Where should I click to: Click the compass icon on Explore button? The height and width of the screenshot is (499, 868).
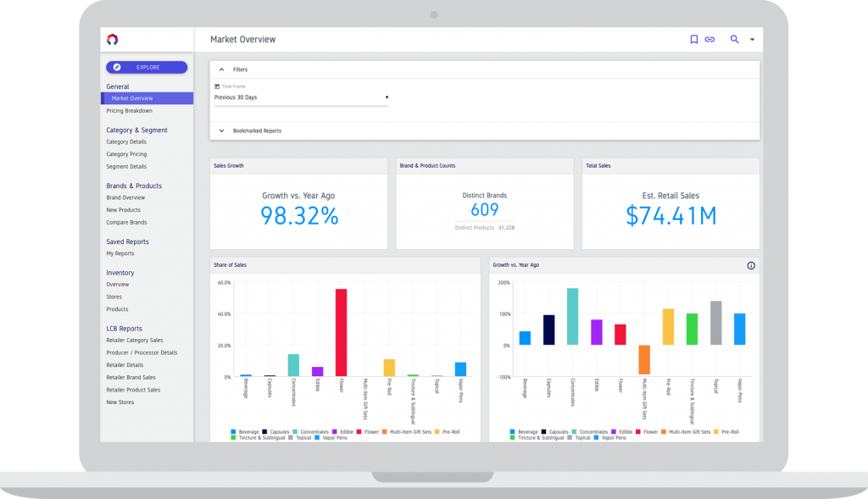[x=117, y=67]
